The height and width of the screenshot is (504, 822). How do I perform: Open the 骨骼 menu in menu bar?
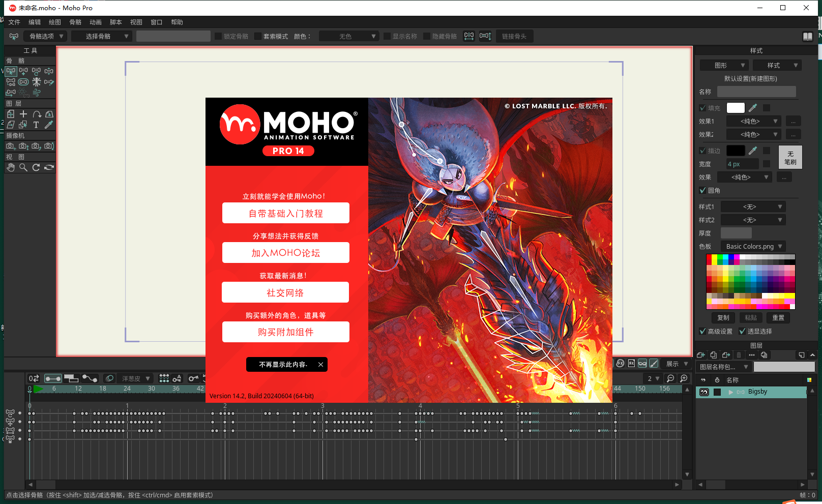[x=75, y=22]
